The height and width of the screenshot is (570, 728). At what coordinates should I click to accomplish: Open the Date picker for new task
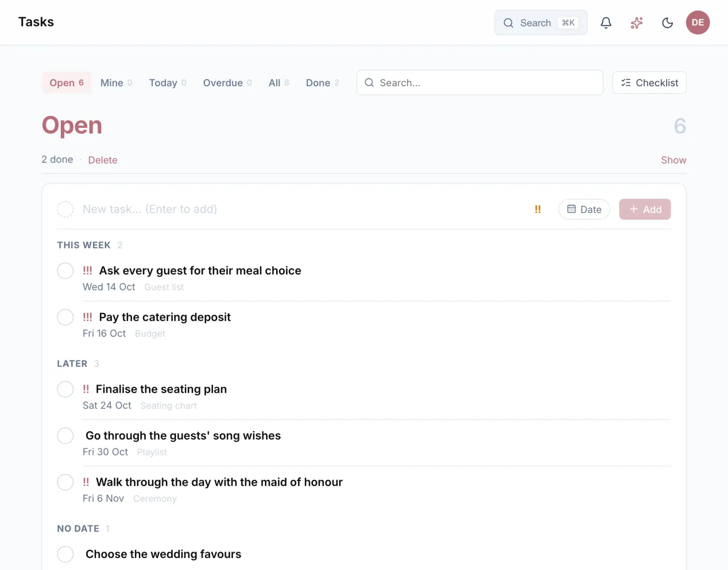coord(584,209)
